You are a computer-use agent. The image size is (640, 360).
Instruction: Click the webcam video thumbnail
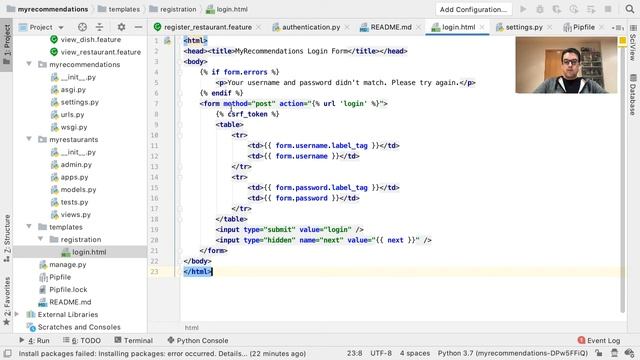click(566, 65)
